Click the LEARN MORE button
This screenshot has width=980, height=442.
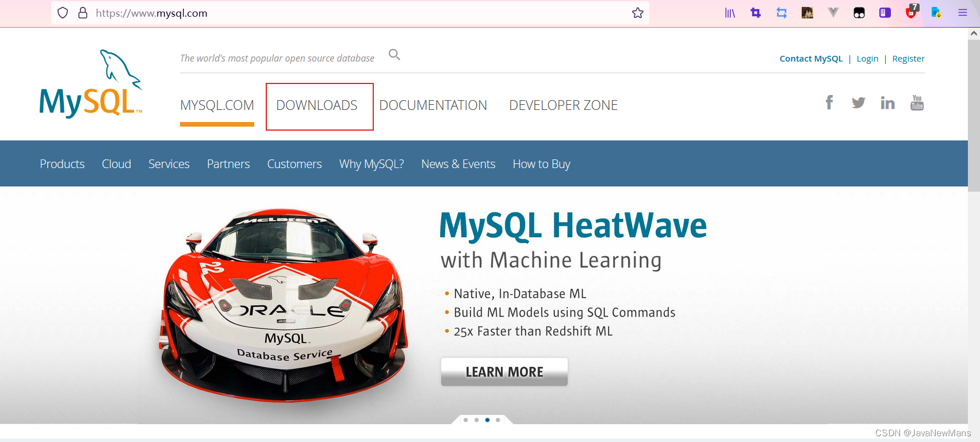pos(504,372)
